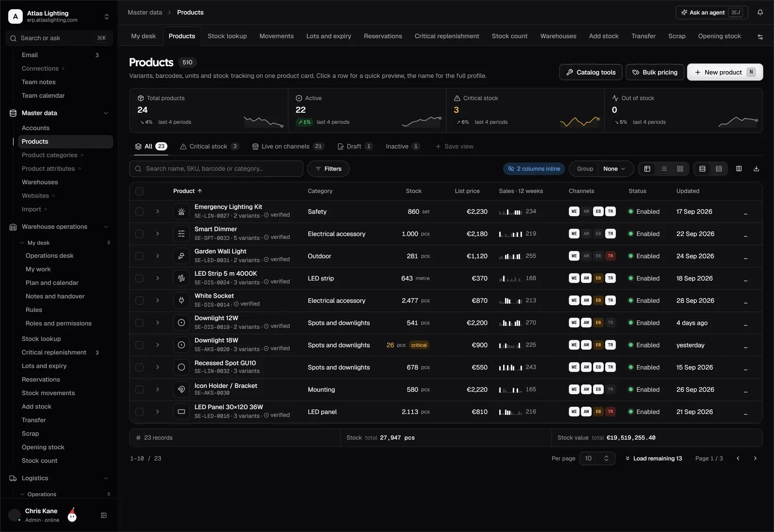The width and height of the screenshot is (774, 532).
Task: Click the product search input field
Action: pyautogui.click(x=216, y=169)
